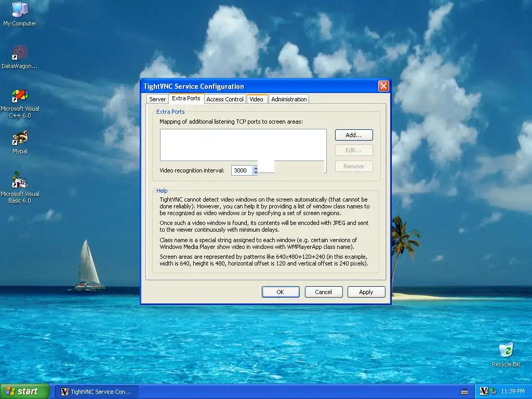Switch to the Server tab

pyautogui.click(x=157, y=99)
